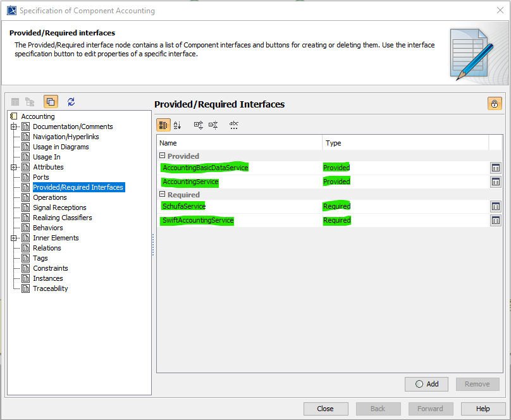Click the collapse all groups icon
Viewport: 511px width, 420px height.
click(x=214, y=125)
